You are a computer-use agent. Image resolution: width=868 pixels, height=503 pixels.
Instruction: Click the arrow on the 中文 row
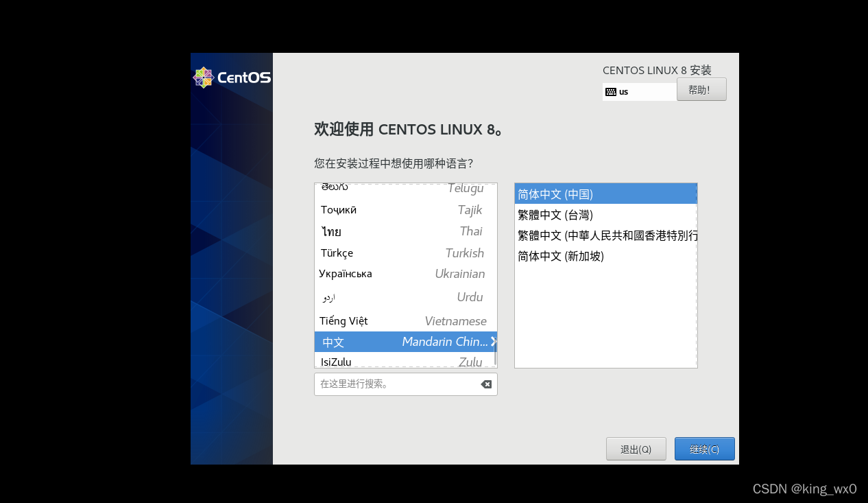pyautogui.click(x=494, y=342)
